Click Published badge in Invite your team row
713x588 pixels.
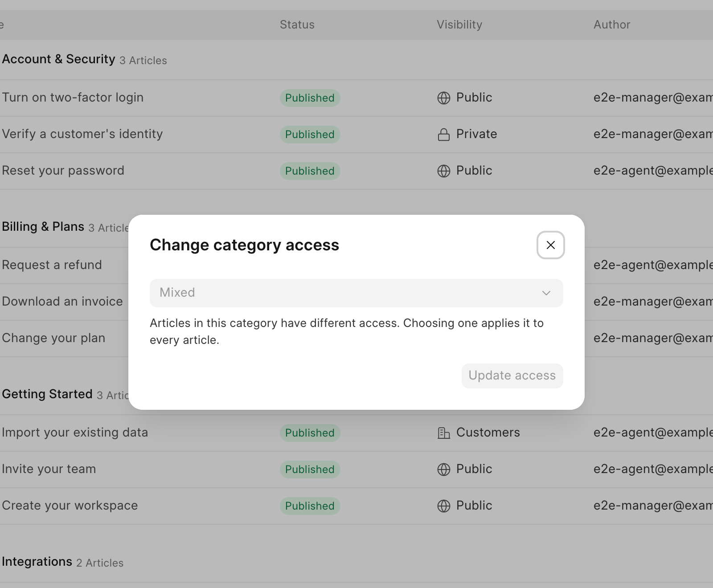click(x=310, y=470)
